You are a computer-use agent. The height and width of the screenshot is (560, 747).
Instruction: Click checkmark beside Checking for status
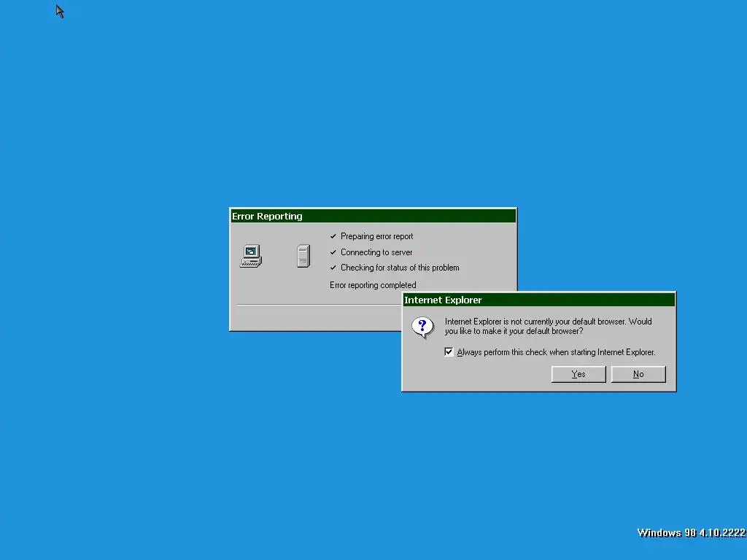[333, 268]
